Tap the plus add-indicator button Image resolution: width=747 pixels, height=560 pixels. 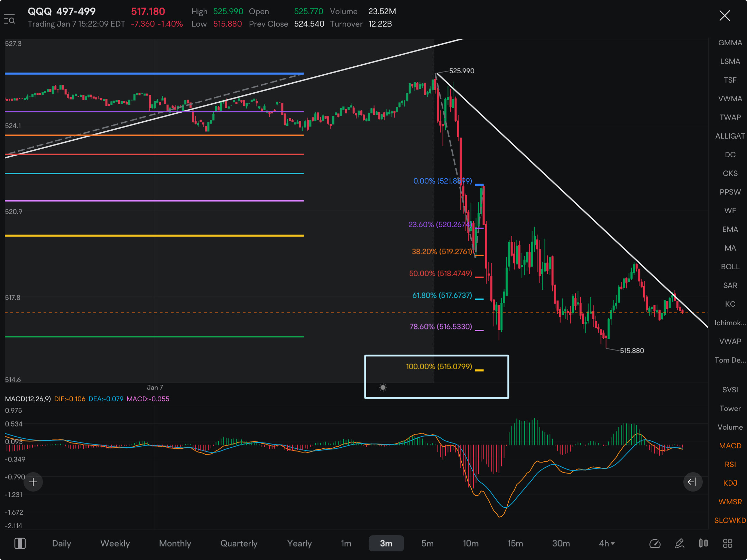coord(33,482)
